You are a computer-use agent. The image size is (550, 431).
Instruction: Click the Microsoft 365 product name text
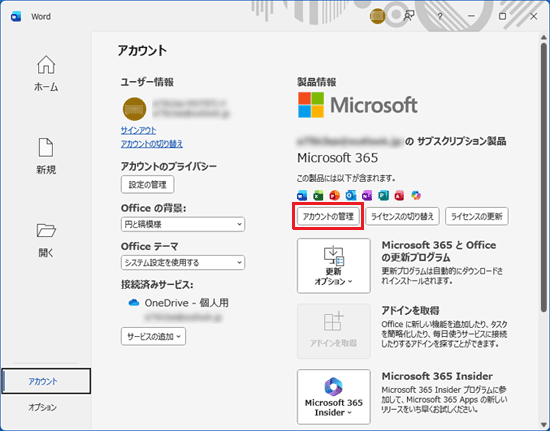[337, 158]
